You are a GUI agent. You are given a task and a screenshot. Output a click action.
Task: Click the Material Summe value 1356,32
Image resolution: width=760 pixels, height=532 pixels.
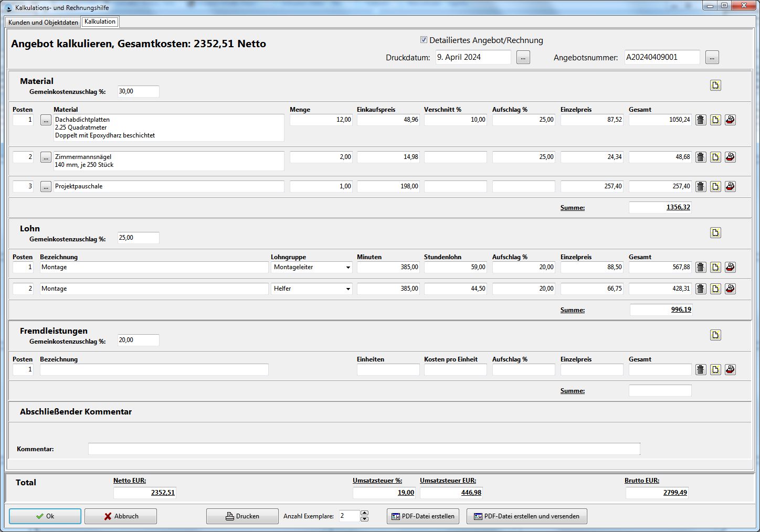coord(660,207)
